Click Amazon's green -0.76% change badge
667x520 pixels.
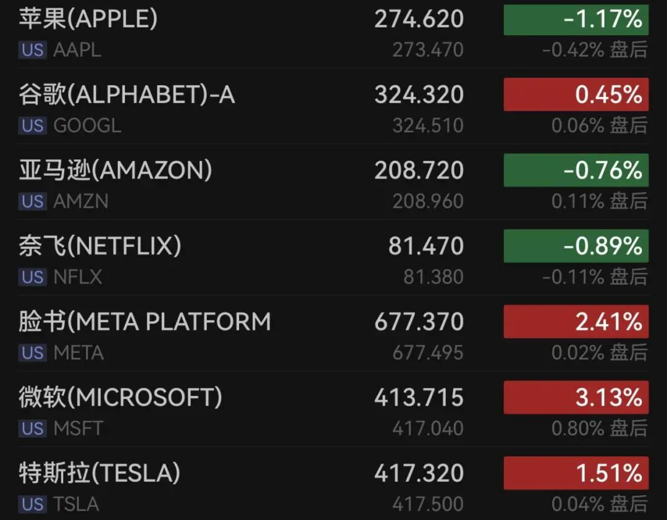(x=574, y=170)
